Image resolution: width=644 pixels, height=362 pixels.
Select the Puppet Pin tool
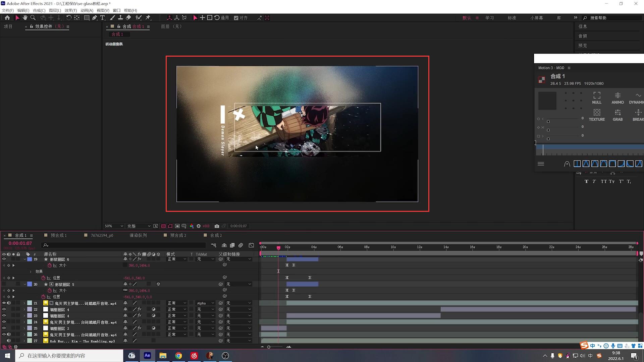(148, 18)
